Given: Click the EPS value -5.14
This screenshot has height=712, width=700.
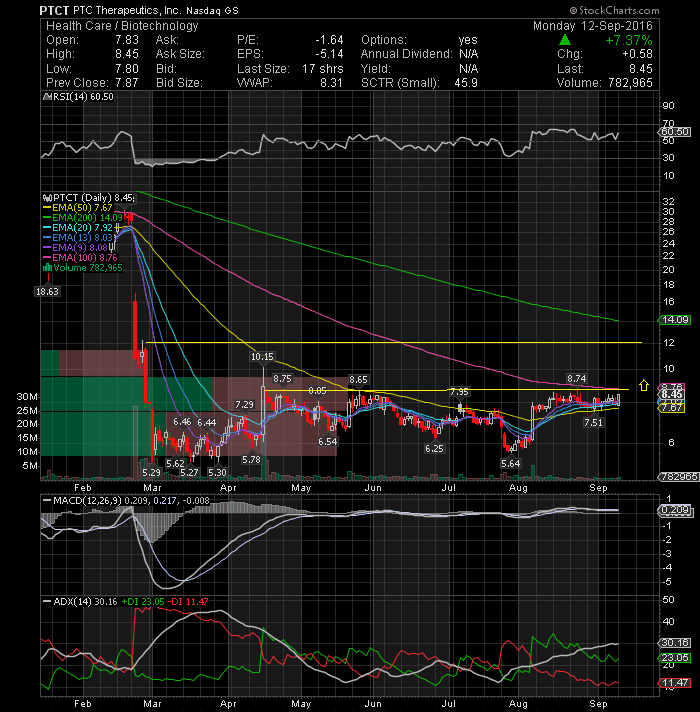Looking at the screenshot, I should click(x=330, y=54).
